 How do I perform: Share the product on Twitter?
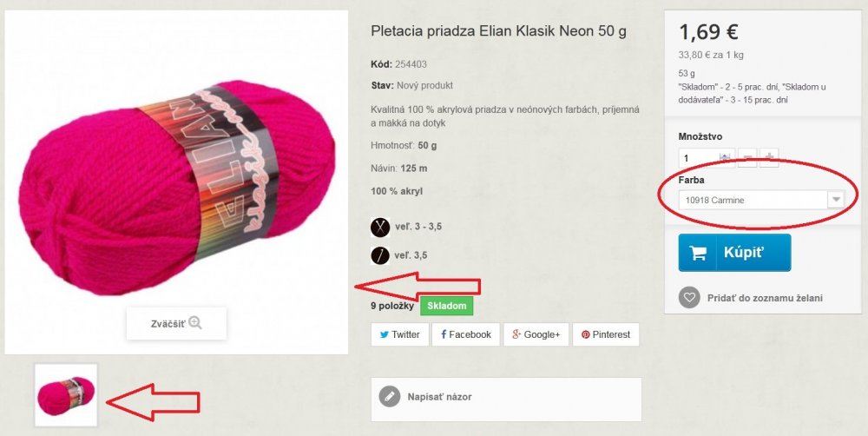[399, 334]
